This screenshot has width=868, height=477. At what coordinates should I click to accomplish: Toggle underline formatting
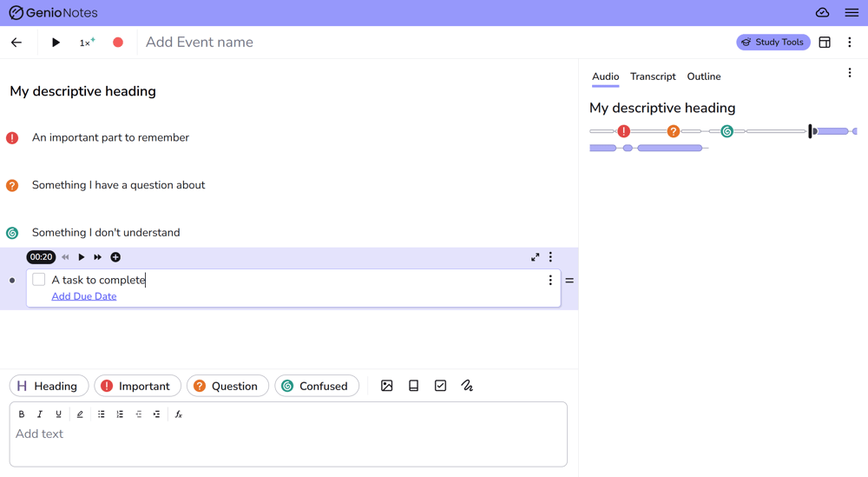coord(58,414)
